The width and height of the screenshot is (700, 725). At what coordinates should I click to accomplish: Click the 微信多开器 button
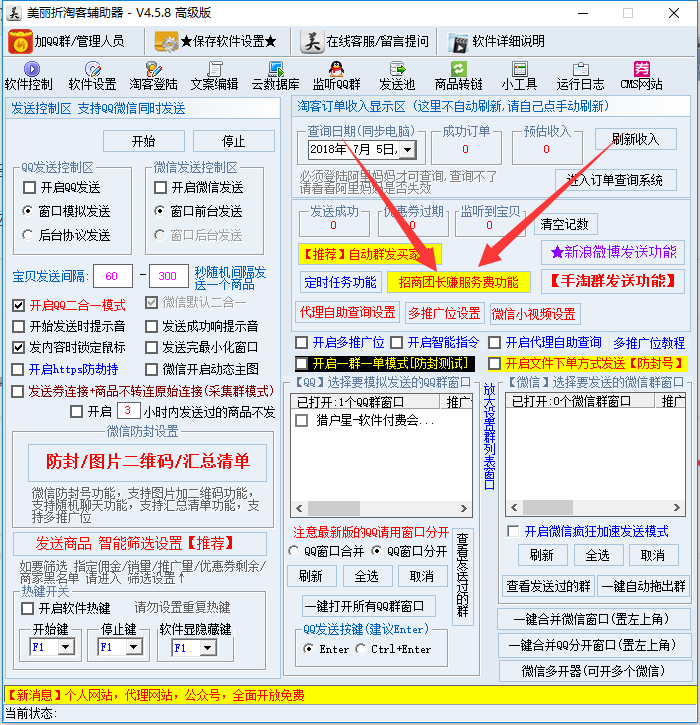pos(596,670)
